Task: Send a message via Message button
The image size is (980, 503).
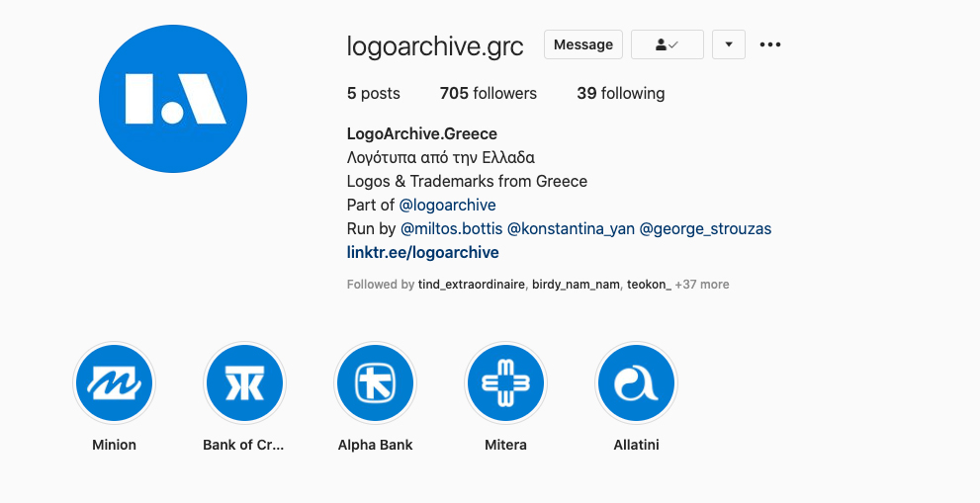Action: click(583, 44)
